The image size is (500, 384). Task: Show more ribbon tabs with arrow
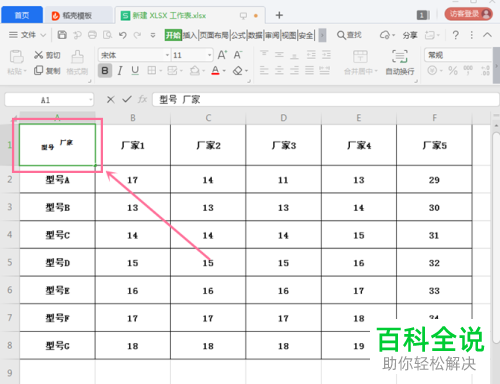pos(322,35)
